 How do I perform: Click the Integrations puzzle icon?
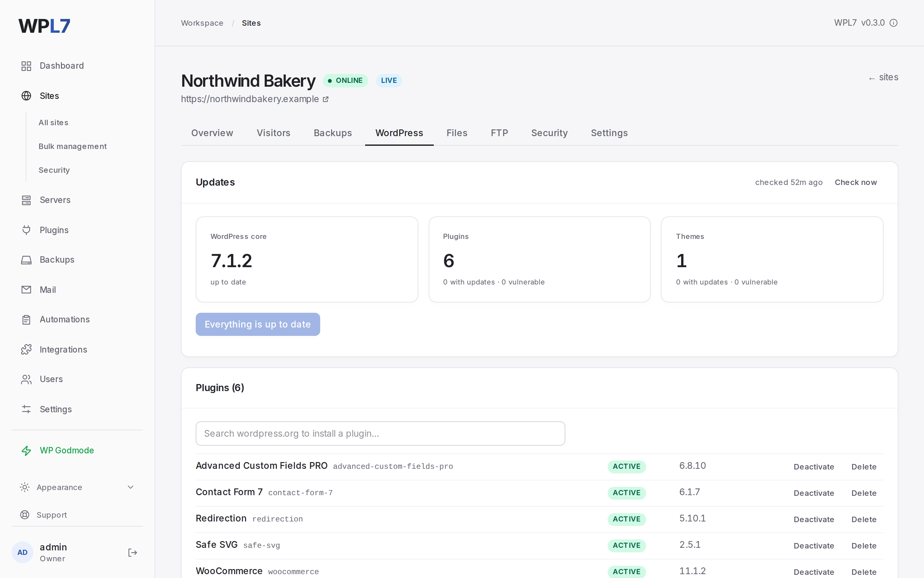coord(26,349)
